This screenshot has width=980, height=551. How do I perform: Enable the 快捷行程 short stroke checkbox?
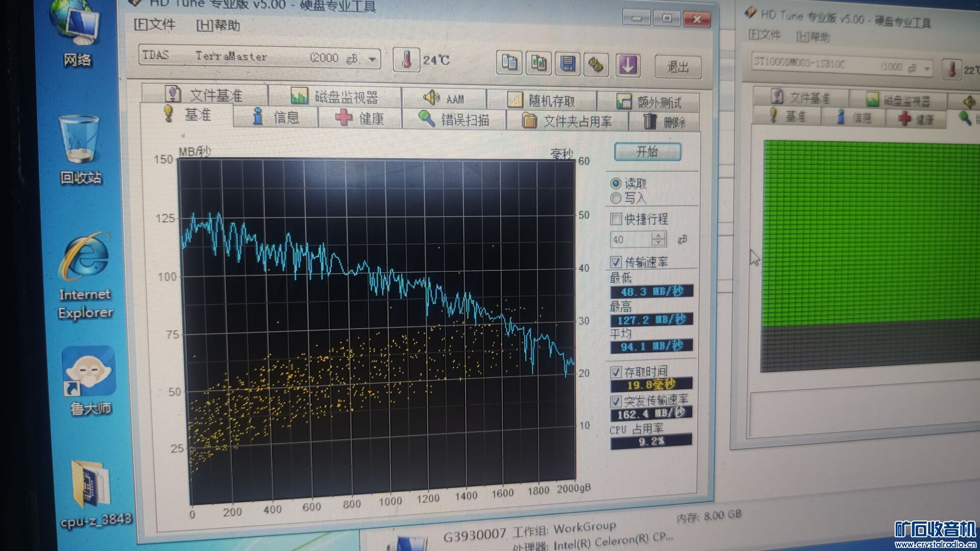click(x=616, y=219)
